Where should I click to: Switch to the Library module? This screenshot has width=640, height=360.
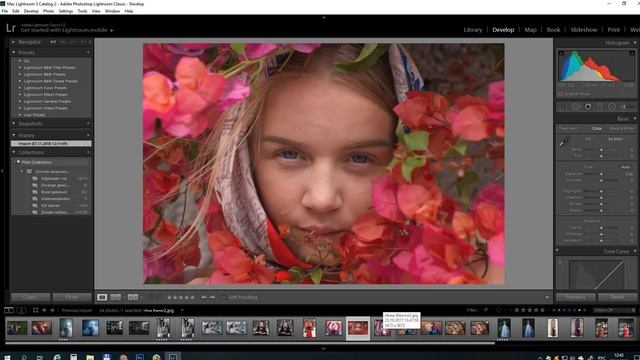473,30
